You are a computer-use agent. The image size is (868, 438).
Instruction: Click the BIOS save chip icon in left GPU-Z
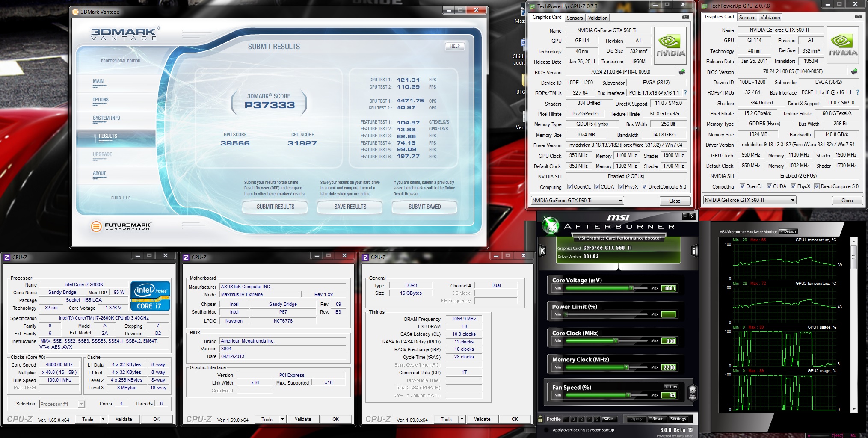pyautogui.click(x=682, y=72)
